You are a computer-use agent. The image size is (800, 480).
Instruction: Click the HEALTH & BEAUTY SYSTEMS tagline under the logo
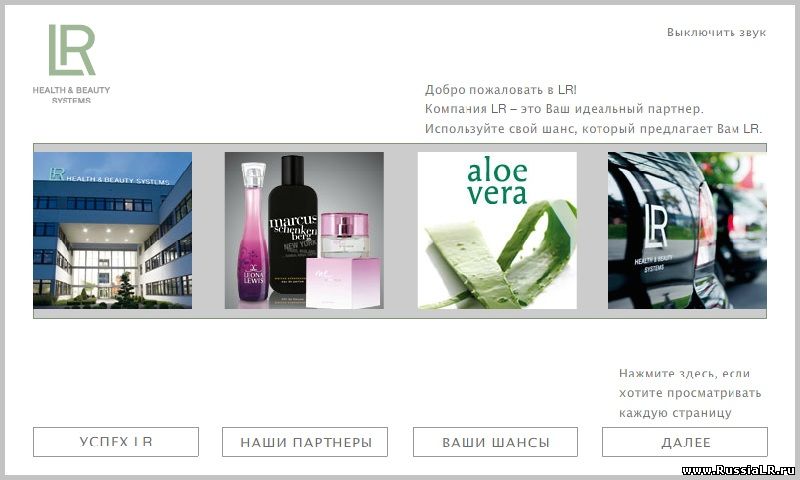[71, 95]
